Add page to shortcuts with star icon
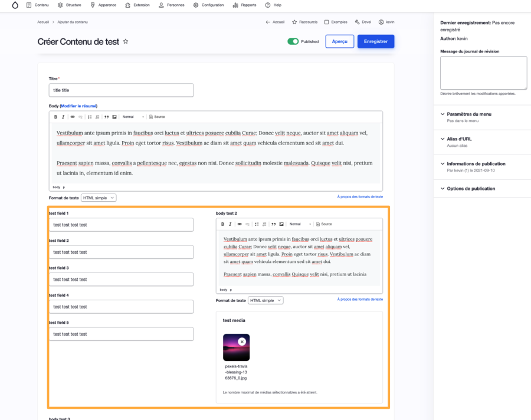The width and height of the screenshot is (531, 420). click(126, 41)
